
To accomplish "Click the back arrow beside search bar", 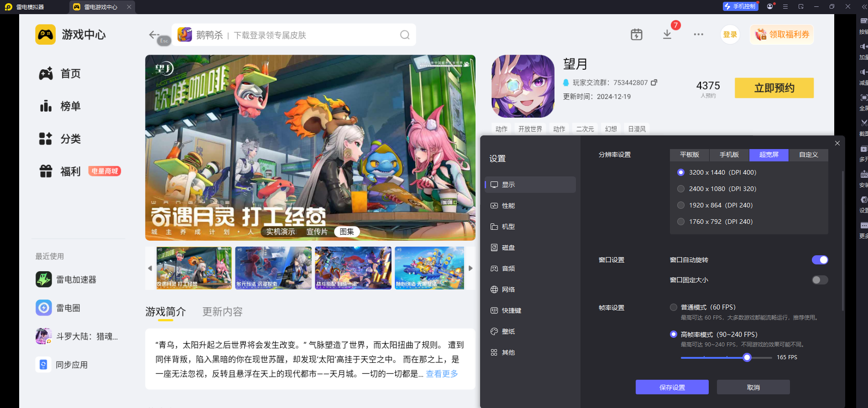I will pos(154,35).
